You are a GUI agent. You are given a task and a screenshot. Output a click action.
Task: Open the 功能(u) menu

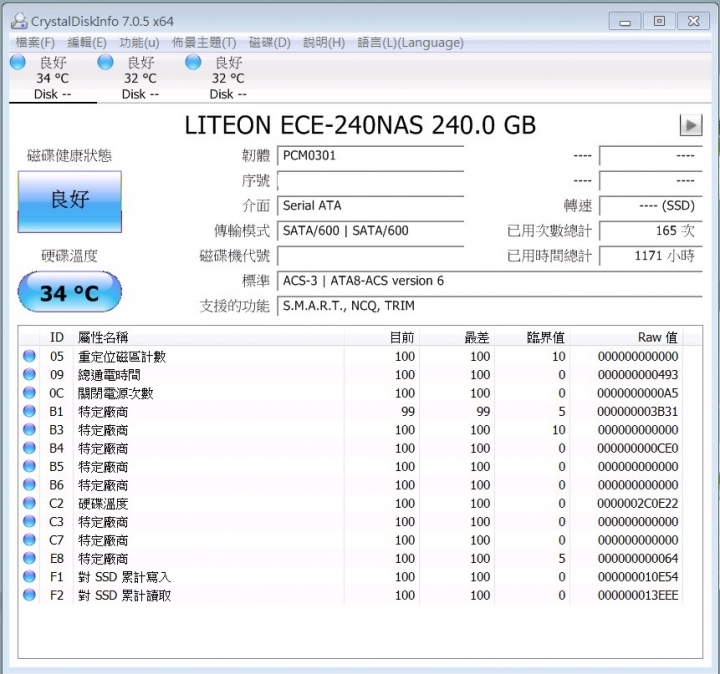pos(139,43)
